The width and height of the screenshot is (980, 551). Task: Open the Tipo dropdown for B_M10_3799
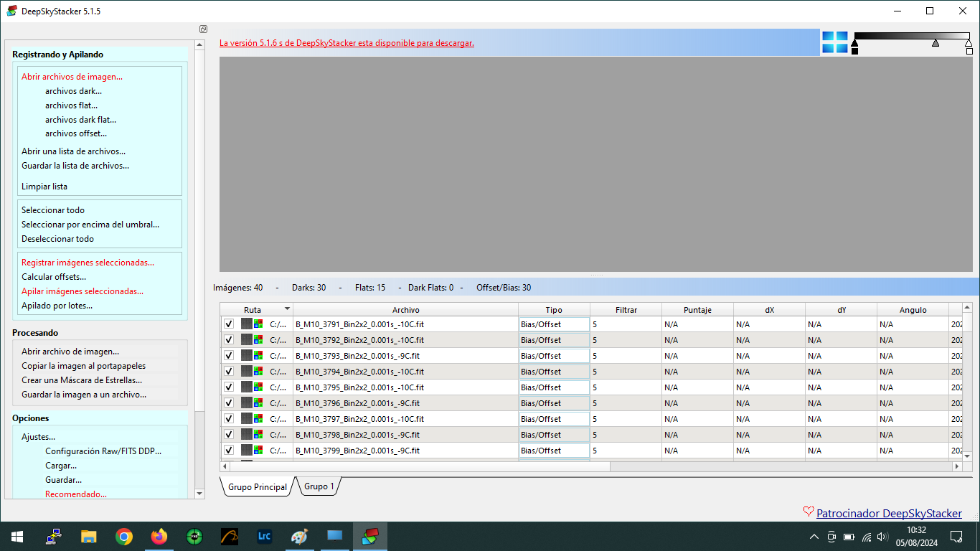tap(554, 451)
